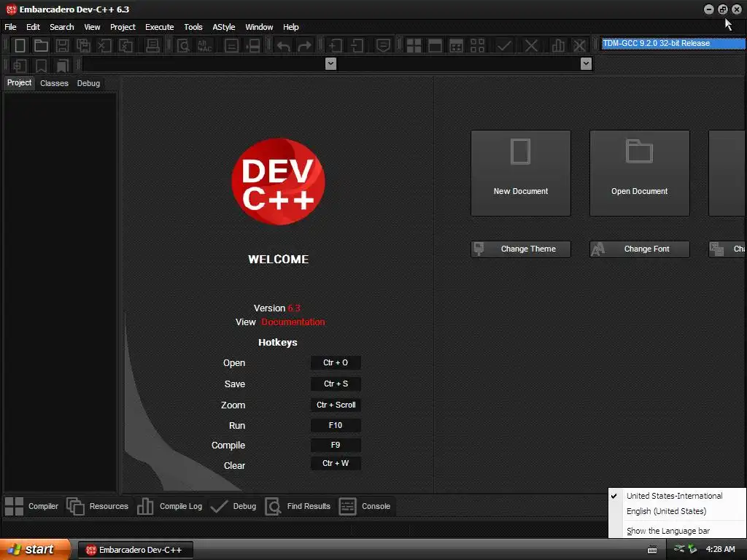
Task: Open the Help menu
Action: click(x=290, y=27)
